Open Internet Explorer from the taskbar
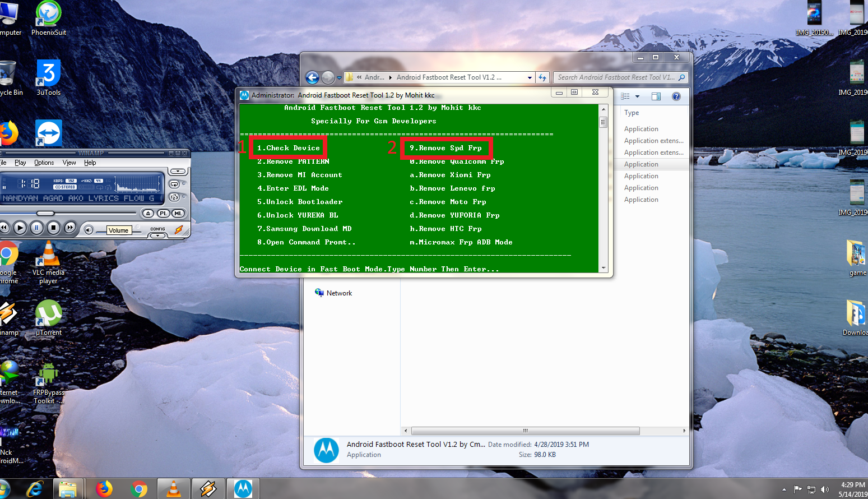868x499 pixels. (x=35, y=489)
